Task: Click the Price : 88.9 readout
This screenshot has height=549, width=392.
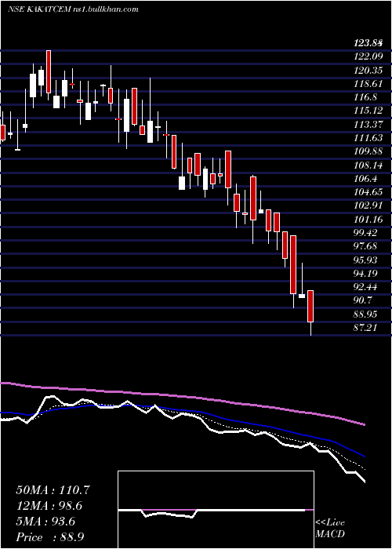Action: click(49, 537)
